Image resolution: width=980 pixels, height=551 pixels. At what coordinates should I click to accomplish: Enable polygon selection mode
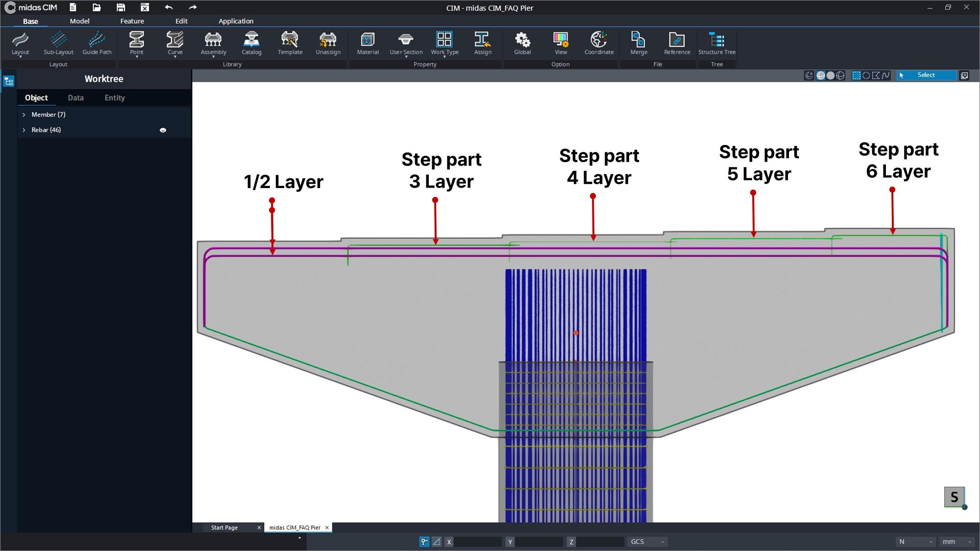coord(876,75)
